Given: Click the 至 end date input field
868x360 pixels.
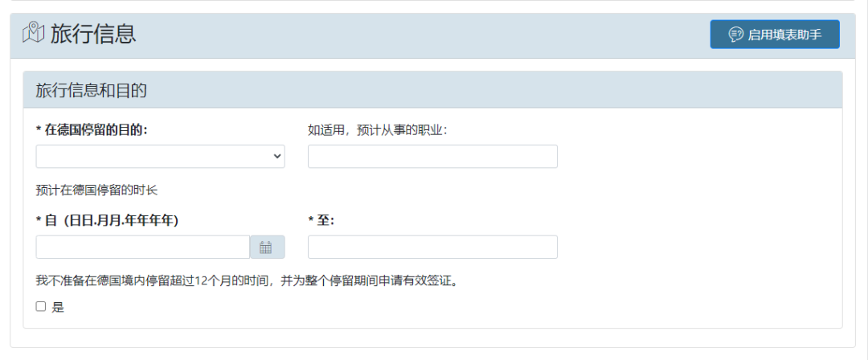Looking at the screenshot, I should coord(432,247).
